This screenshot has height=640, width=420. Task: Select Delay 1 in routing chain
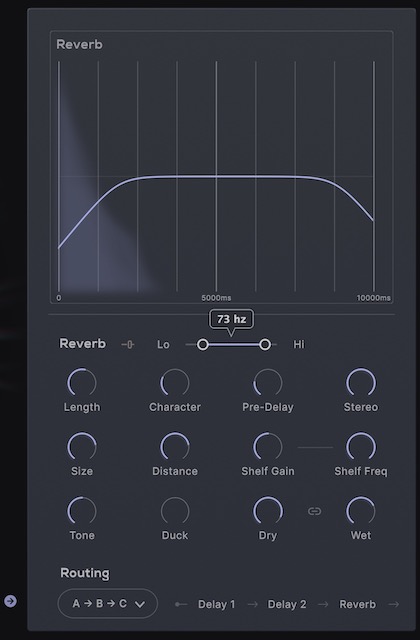[x=216, y=604]
